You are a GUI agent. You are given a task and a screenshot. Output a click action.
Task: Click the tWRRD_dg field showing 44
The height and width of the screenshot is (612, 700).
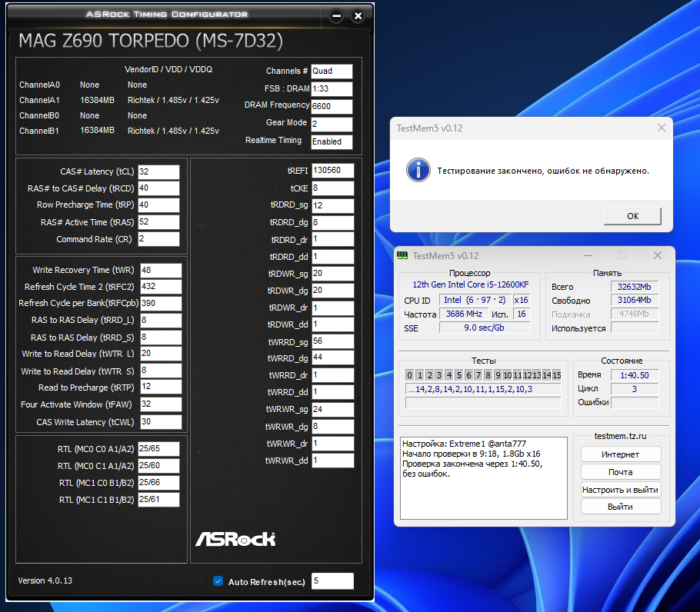click(332, 358)
